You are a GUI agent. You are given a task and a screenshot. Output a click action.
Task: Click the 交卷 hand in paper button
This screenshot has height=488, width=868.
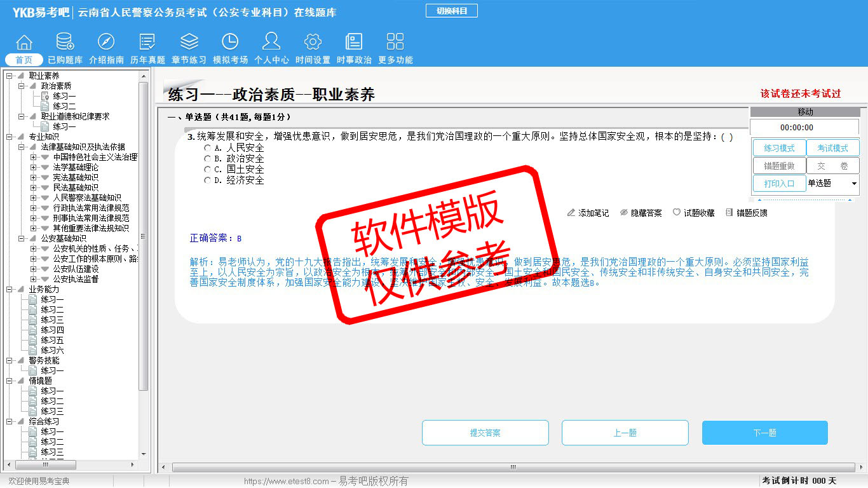[x=832, y=166]
